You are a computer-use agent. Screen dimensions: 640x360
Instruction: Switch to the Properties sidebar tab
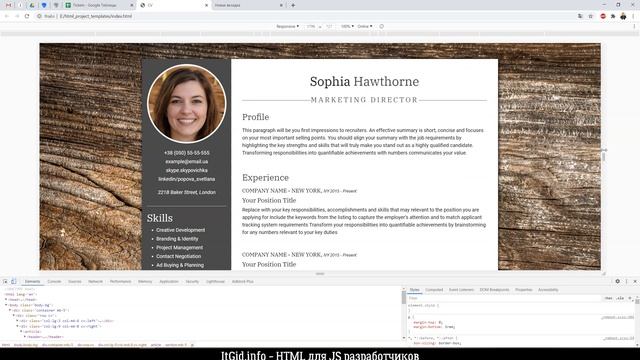click(x=523, y=290)
